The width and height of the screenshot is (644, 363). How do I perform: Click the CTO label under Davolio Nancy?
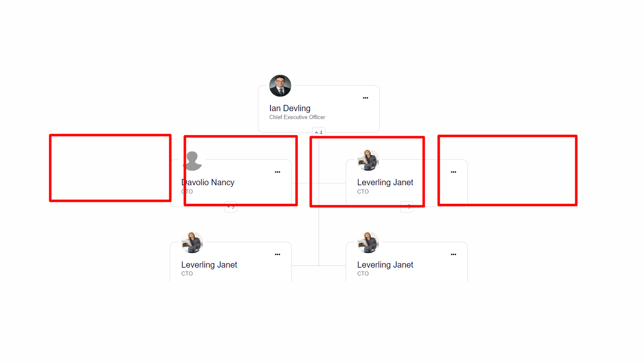(x=187, y=191)
